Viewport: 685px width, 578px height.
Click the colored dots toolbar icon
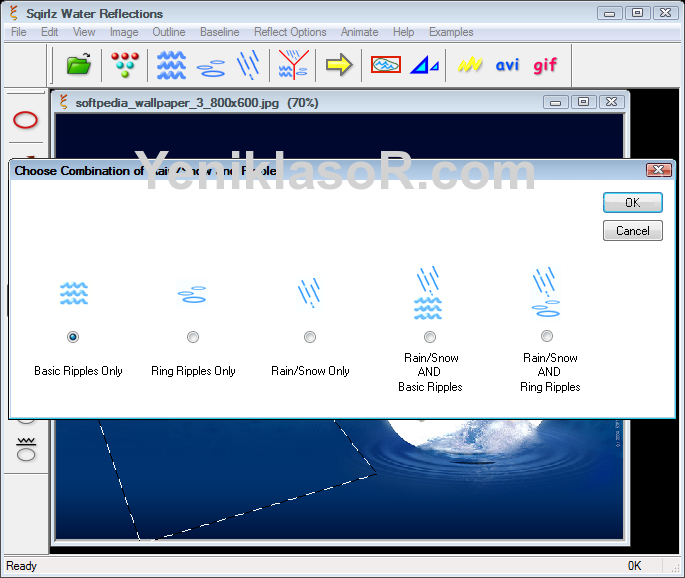tap(124, 65)
